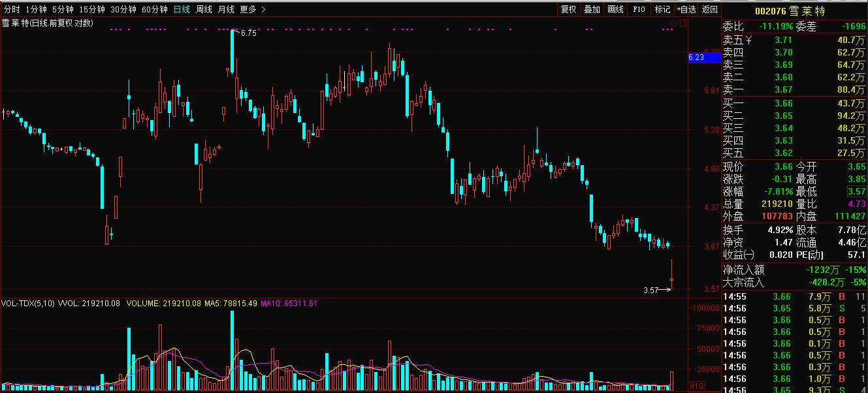Click the 委比 -11.19% value

(776, 27)
